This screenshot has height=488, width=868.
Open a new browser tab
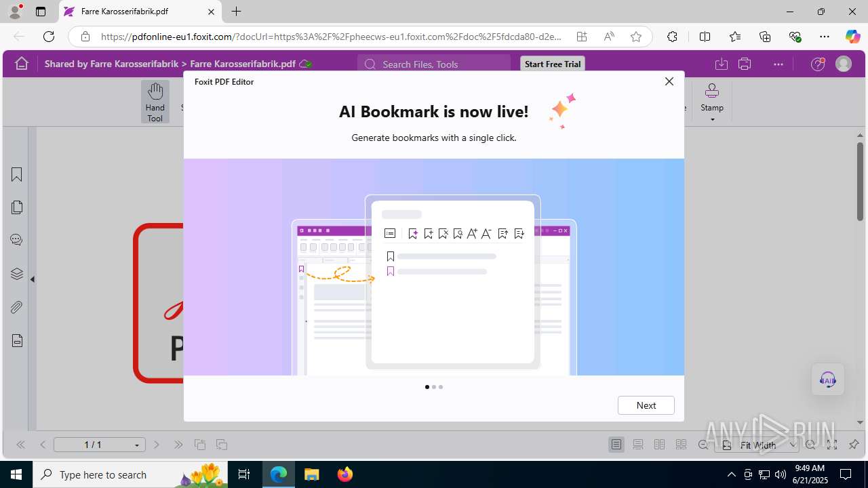point(236,12)
